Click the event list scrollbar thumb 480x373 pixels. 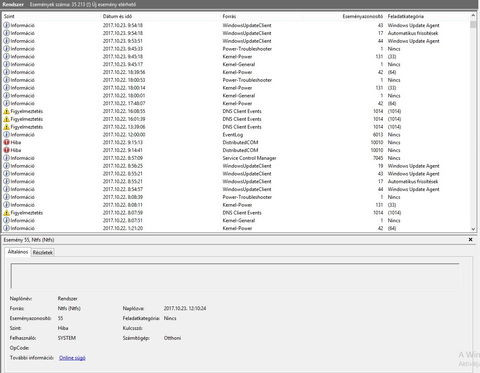(x=473, y=25)
